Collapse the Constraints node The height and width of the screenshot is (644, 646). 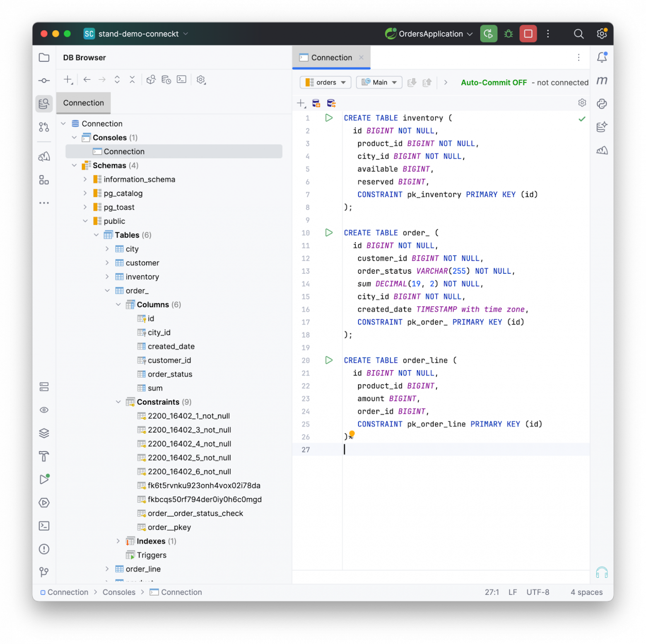click(x=118, y=402)
